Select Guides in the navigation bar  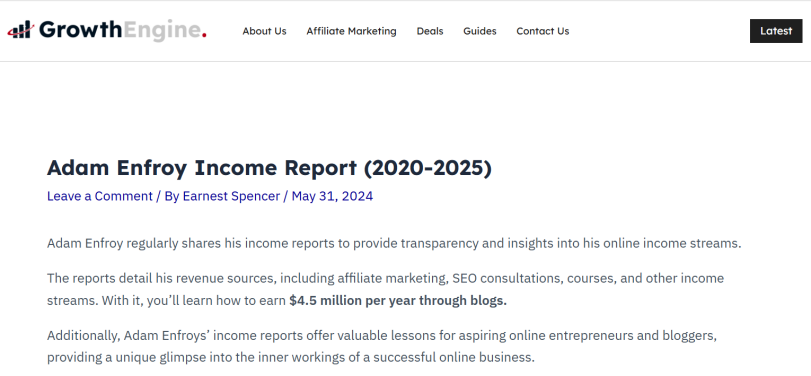[x=479, y=31]
